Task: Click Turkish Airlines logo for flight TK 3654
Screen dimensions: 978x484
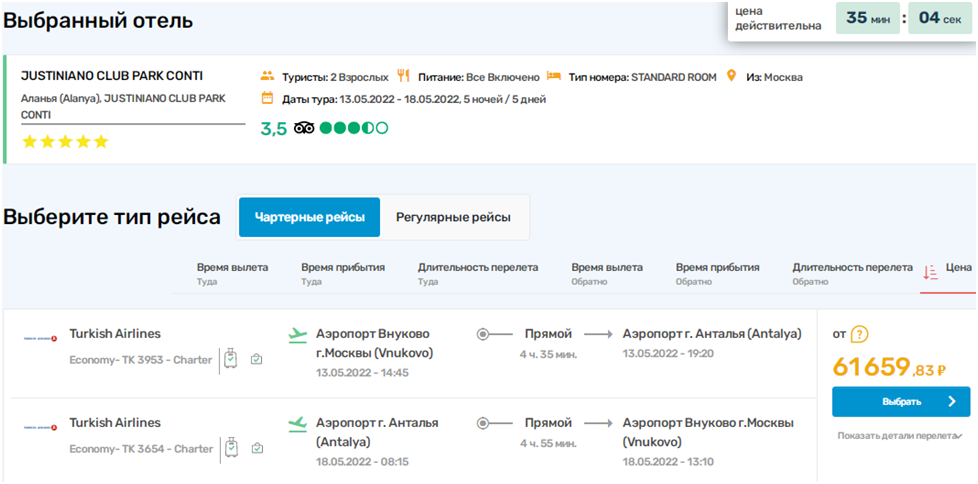Action: pos(40,427)
